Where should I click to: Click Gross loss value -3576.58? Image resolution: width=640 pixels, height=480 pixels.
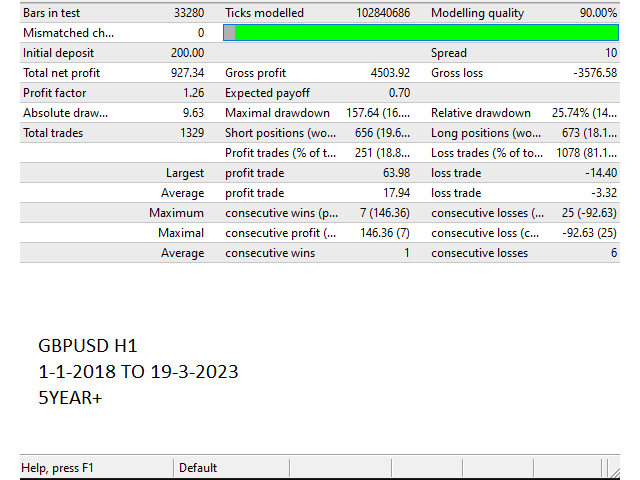coord(595,73)
